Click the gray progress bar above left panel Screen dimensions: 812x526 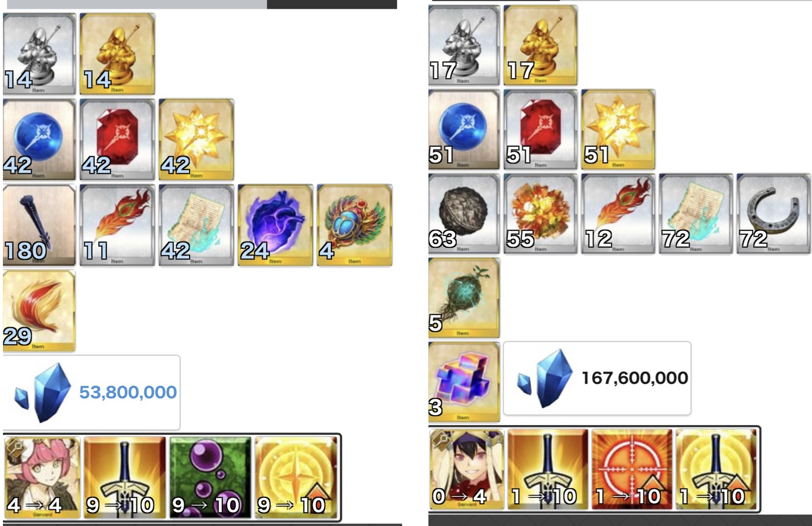[x=137, y=4]
